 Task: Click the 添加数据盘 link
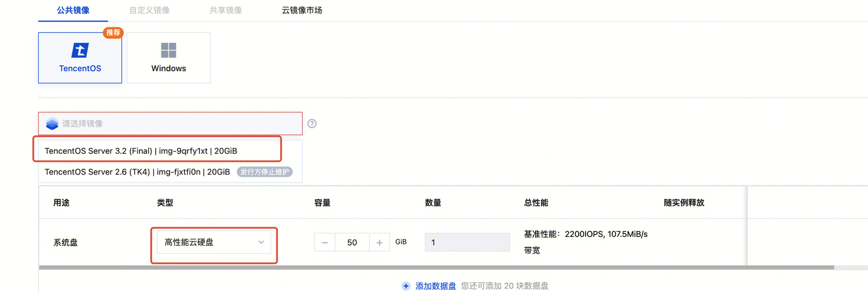coord(436,286)
